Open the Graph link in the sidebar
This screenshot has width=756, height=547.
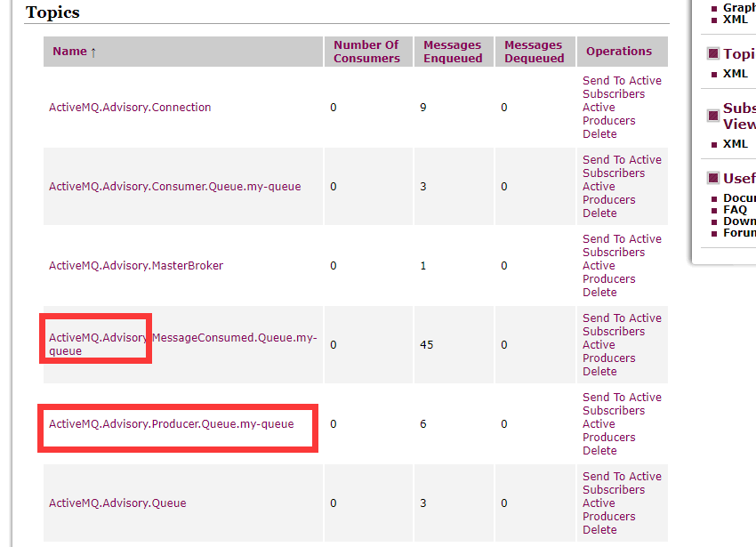(x=739, y=8)
